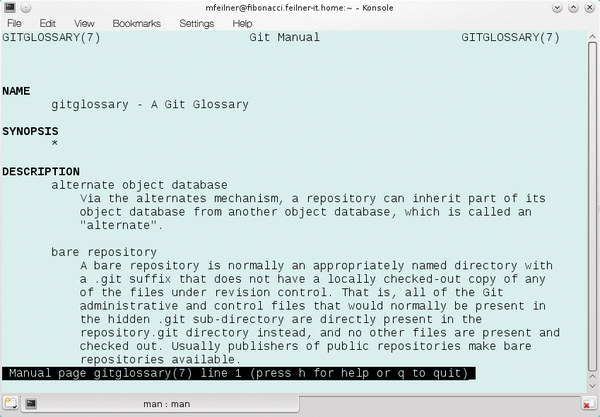The height and width of the screenshot is (417, 600).
Task: Click the left 'GITGLOSSARY(7)' header
Action: (51, 37)
